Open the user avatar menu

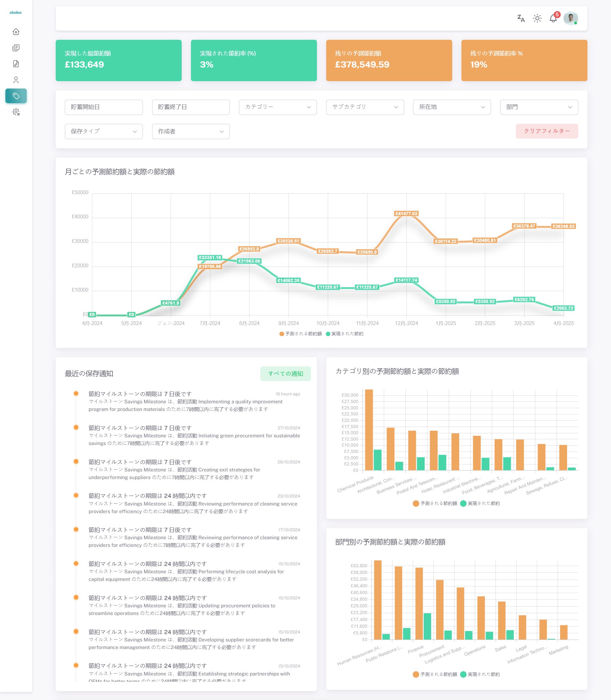tap(570, 18)
